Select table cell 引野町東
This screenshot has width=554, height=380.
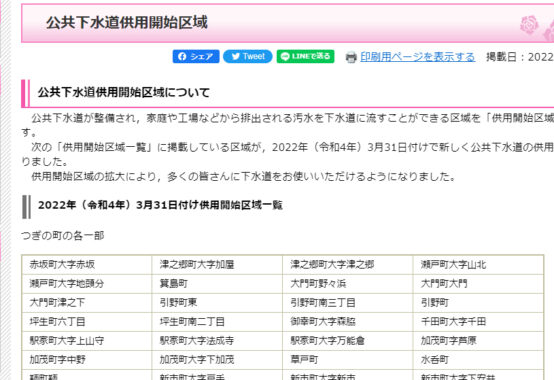(217, 303)
